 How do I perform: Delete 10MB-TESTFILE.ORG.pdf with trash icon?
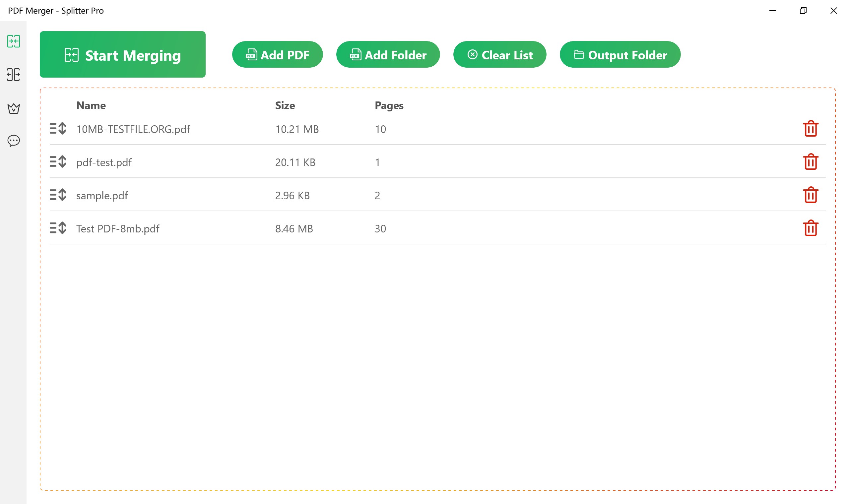(x=810, y=129)
